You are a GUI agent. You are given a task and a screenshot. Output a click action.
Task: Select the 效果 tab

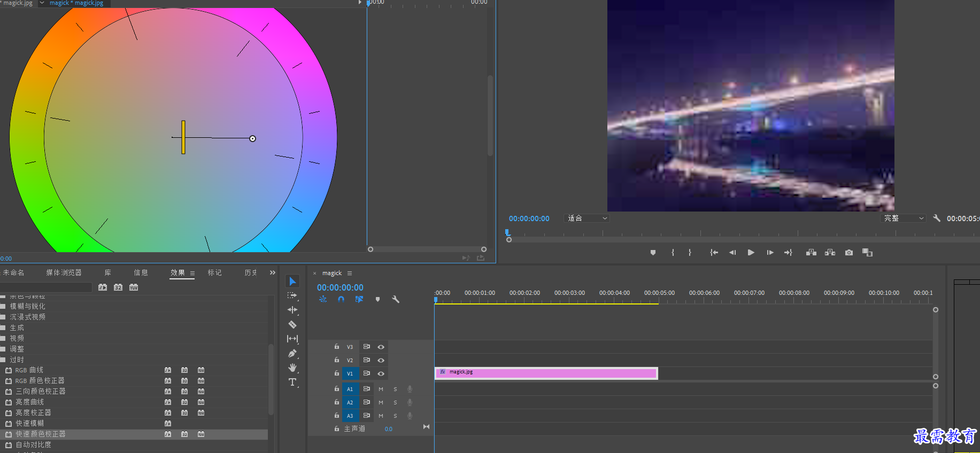tap(178, 272)
